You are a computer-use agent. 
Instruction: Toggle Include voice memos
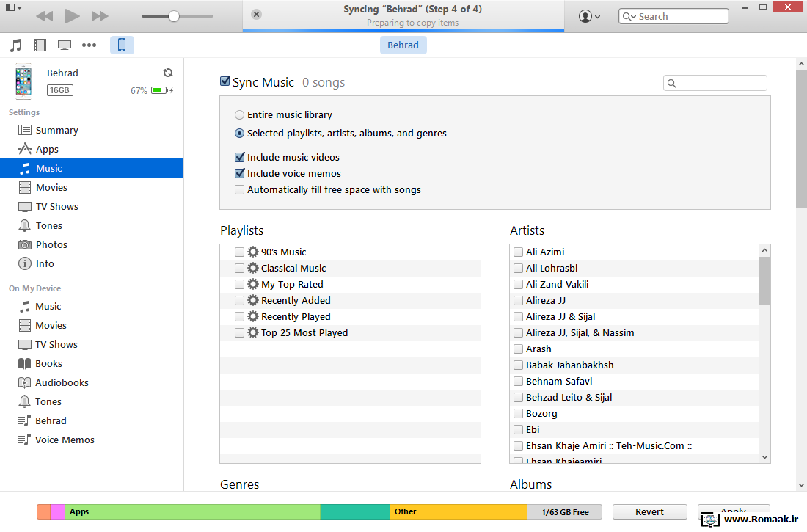click(239, 174)
